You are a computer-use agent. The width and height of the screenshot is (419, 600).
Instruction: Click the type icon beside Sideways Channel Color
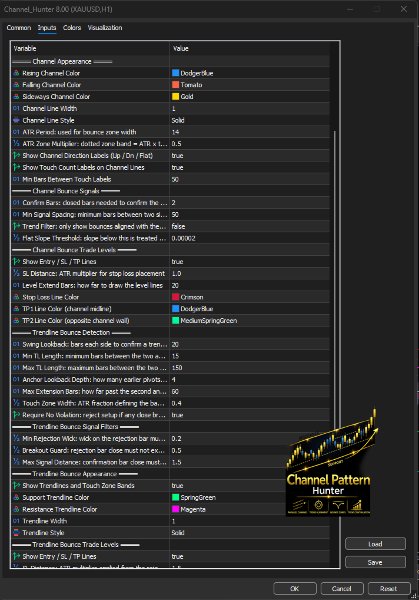coord(16,96)
